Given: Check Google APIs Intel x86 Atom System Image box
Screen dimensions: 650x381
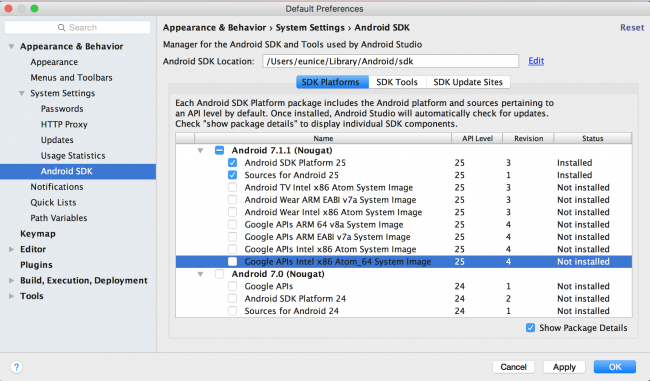Looking at the screenshot, I should click(233, 249).
